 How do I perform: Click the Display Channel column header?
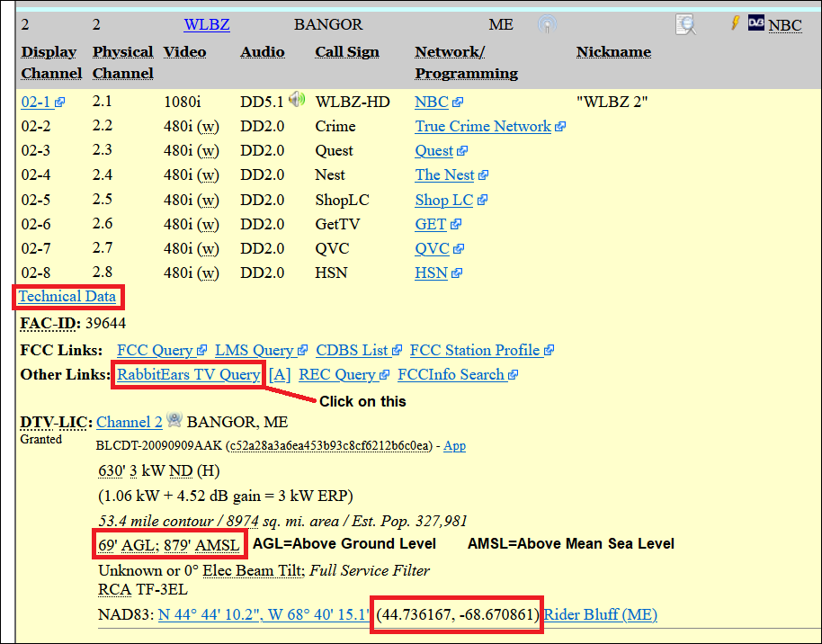(x=51, y=62)
